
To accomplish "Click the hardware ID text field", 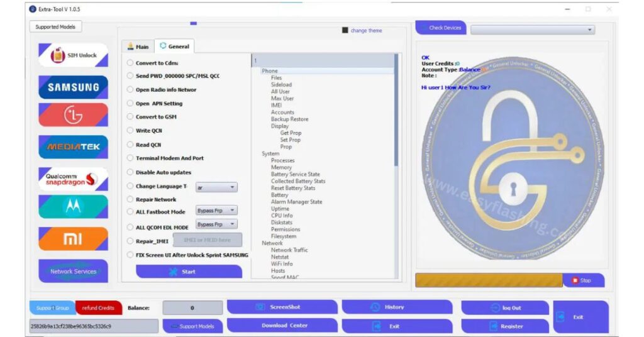I will tap(94, 326).
